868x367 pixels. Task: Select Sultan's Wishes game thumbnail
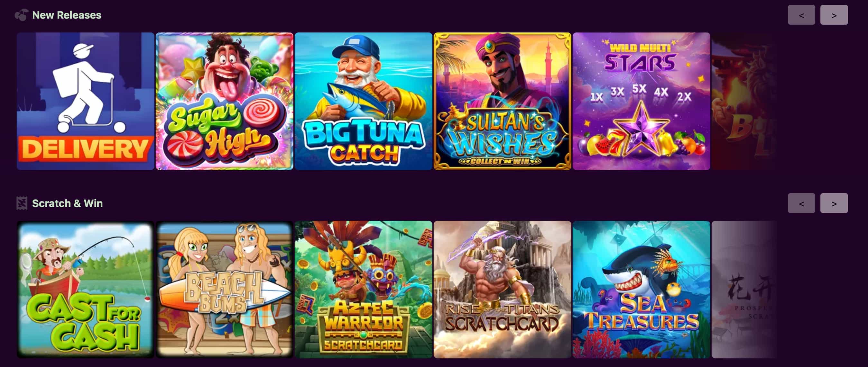pyautogui.click(x=503, y=101)
